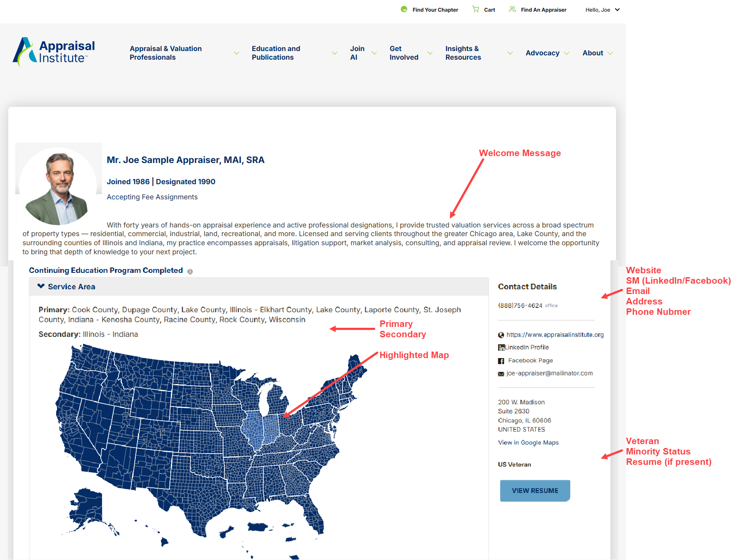Open the About menu
Image resolution: width=738 pixels, height=560 pixels.
[597, 53]
